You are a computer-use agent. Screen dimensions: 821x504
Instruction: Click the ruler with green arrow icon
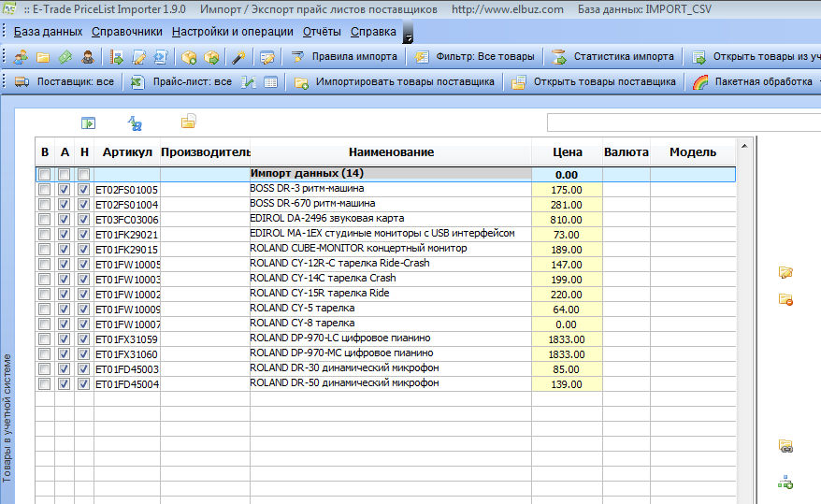tap(116, 56)
